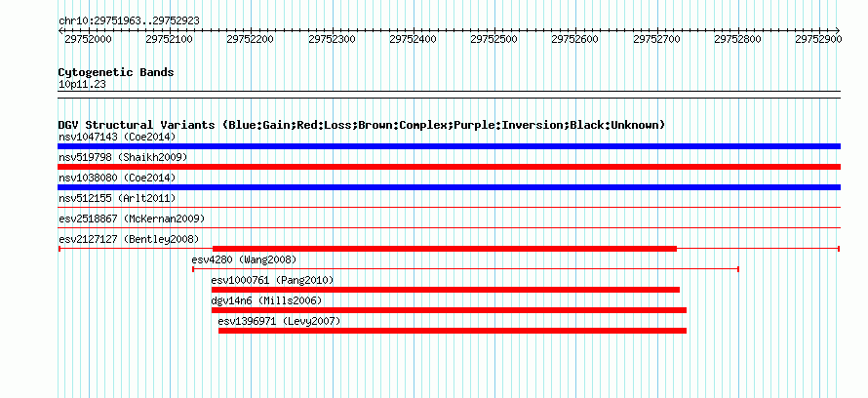Select the esv2518867 (McKernan2009) variant line
Screen dimensions: 868x398
point(449,227)
